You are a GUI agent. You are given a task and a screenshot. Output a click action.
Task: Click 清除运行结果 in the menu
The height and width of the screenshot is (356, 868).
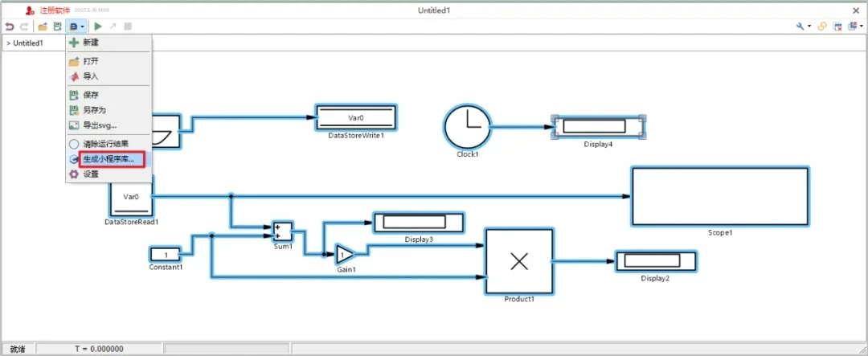[x=105, y=144]
